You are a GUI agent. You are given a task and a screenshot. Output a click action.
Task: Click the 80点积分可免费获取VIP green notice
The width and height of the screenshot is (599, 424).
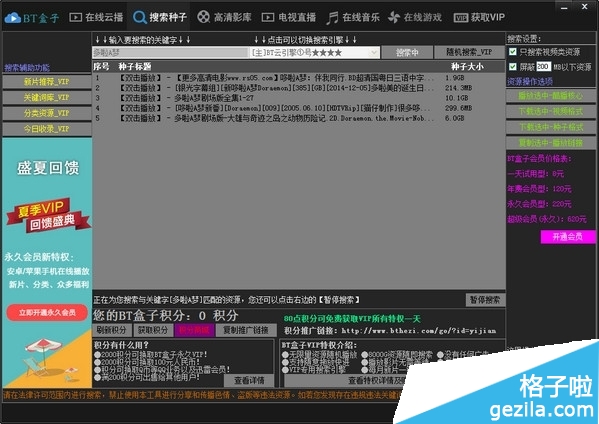pyautogui.click(x=352, y=319)
